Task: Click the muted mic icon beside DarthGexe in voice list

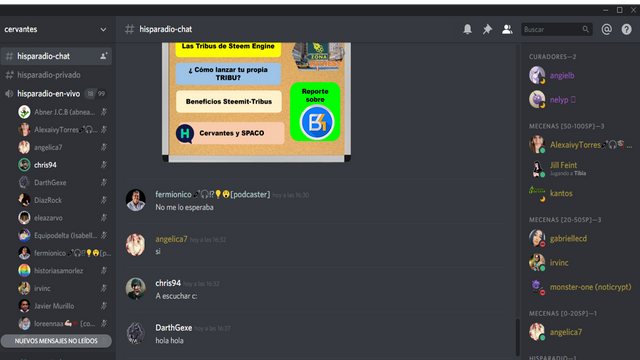Action: pos(104,182)
